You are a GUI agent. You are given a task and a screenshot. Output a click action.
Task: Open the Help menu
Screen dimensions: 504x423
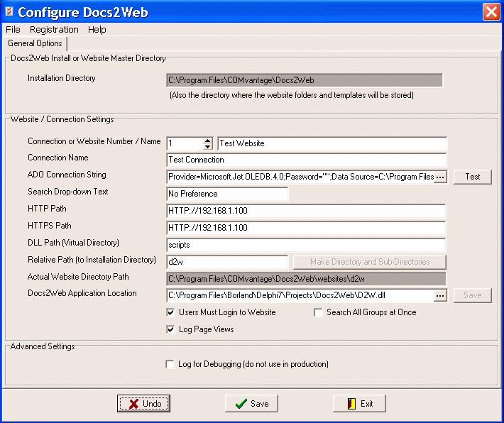click(97, 30)
